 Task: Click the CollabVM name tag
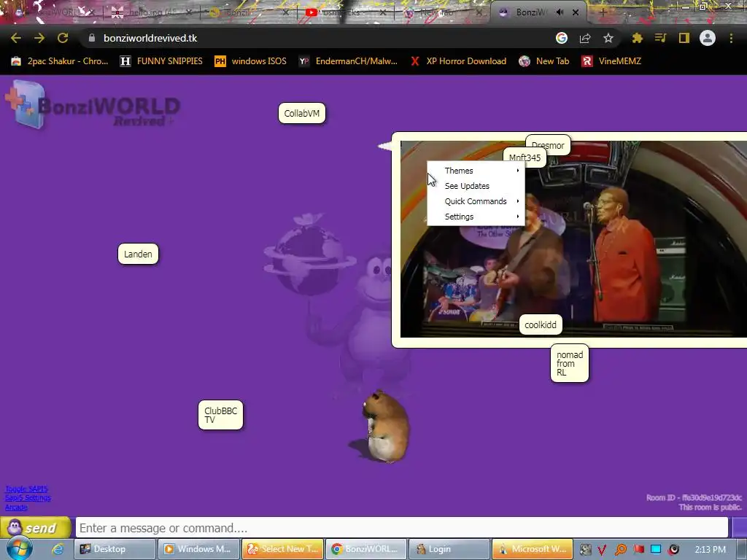click(x=302, y=113)
